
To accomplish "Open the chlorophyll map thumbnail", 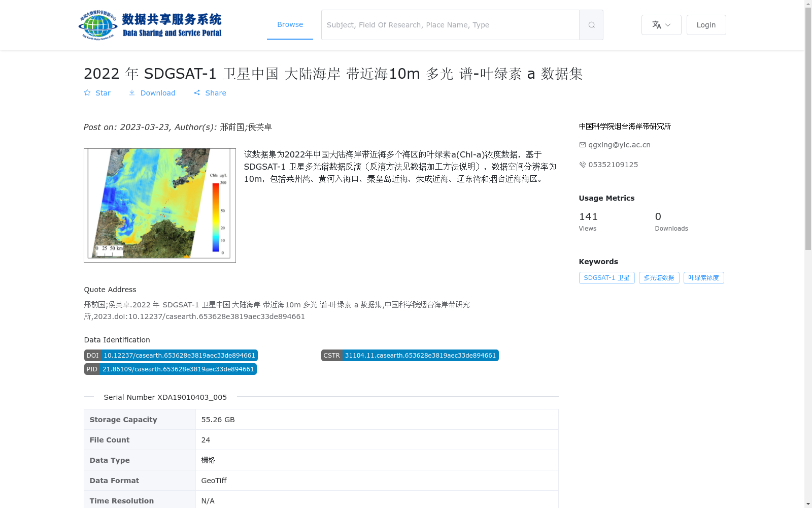I will (160, 205).
